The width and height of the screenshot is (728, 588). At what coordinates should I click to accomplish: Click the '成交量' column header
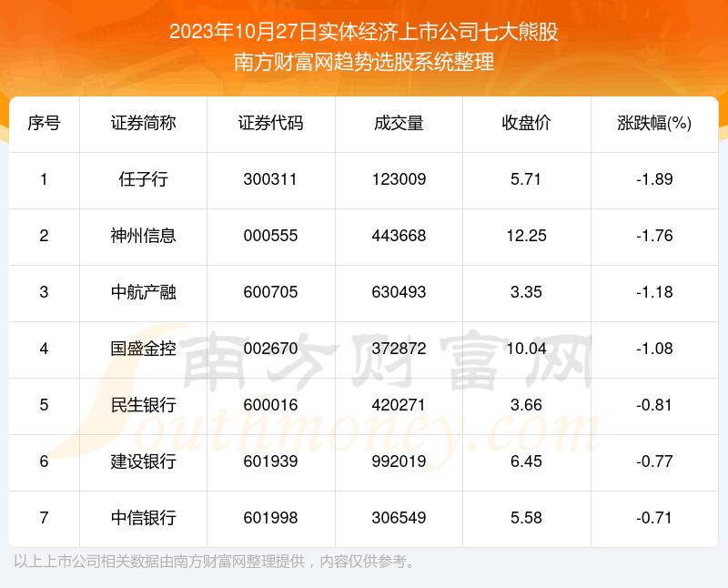pyautogui.click(x=399, y=124)
